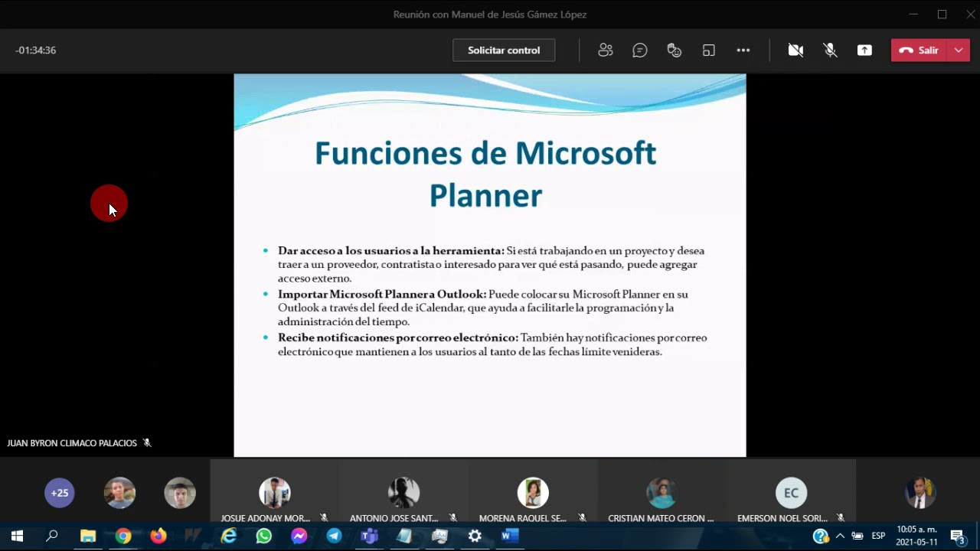Open more actions ellipsis menu
980x551 pixels.
click(743, 51)
